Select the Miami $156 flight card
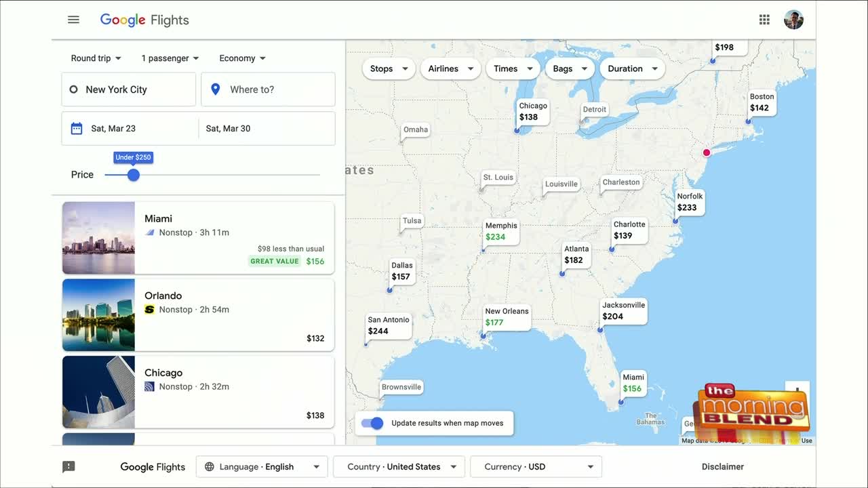Image resolution: width=868 pixels, height=488 pixels. (198, 238)
